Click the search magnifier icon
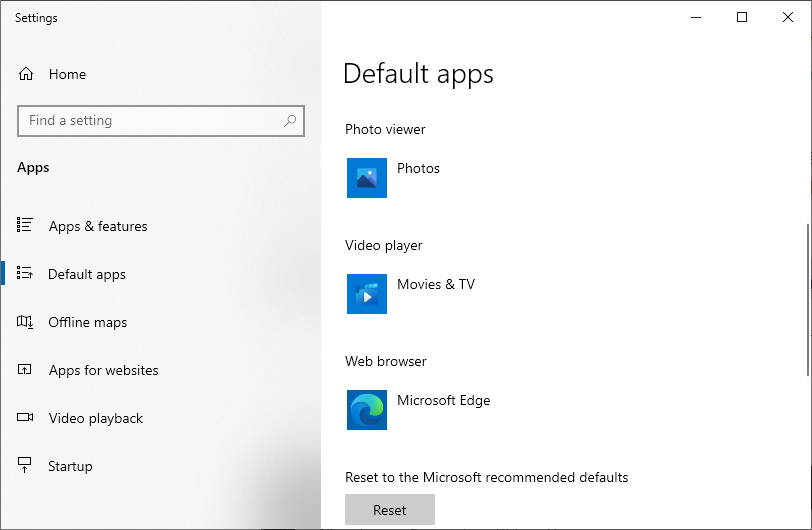Image resolution: width=812 pixels, height=530 pixels. [x=290, y=121]
